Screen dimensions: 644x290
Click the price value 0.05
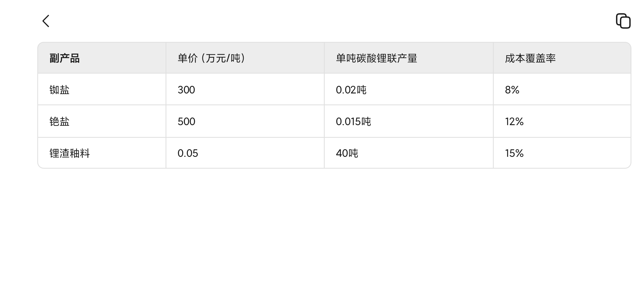coord(188,153)
